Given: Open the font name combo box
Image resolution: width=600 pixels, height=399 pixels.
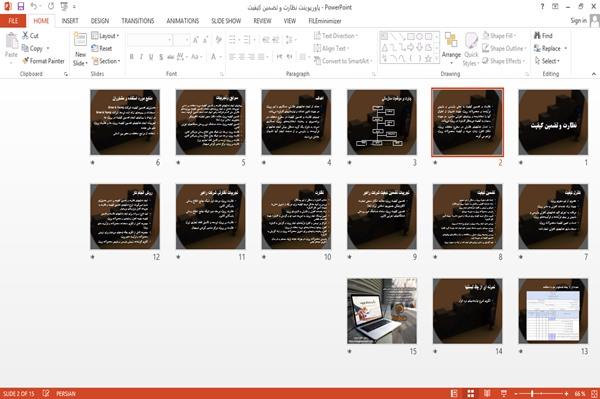Looking at the screenshot, I should pos(150,40).
